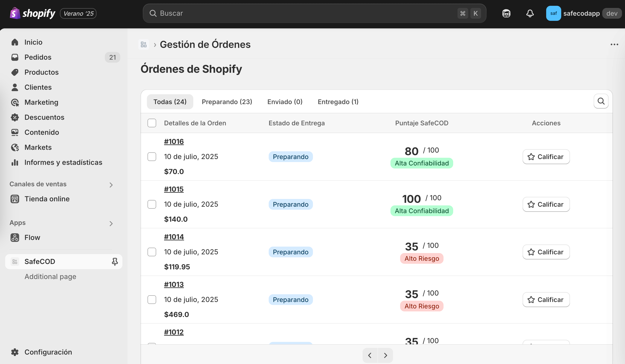
Task: Select order #1014 checkbox
Action: pos(152,252)
